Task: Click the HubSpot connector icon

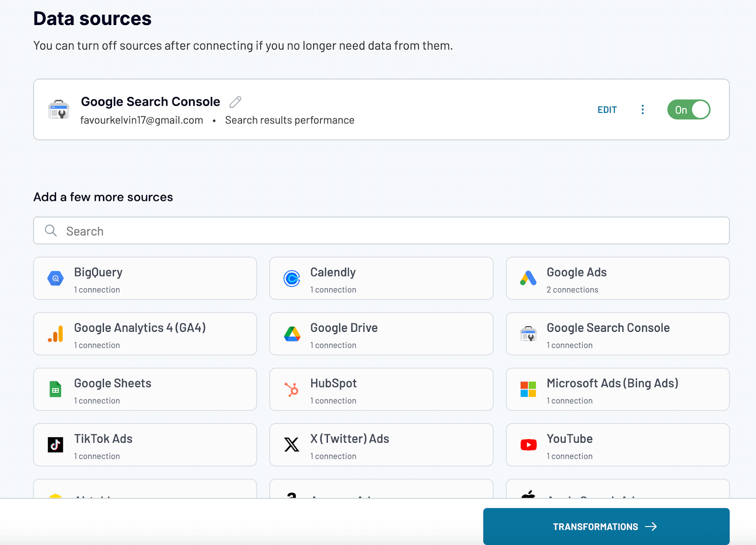Action: coord(292,389)
